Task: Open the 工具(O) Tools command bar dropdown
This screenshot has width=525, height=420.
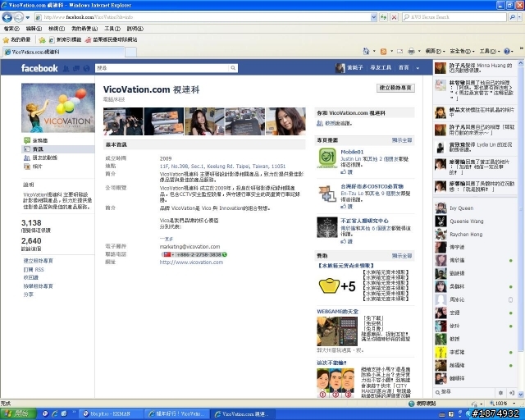Action: click(489, 51)
